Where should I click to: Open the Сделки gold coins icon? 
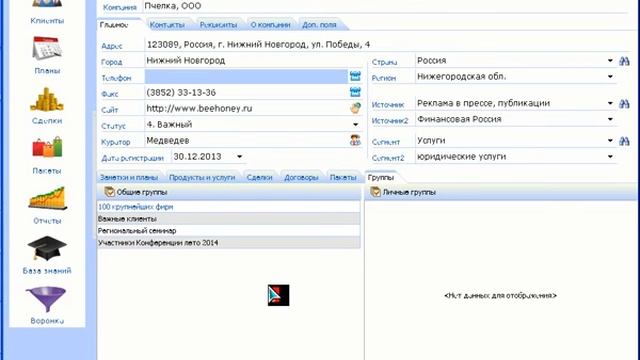[47, 99]
